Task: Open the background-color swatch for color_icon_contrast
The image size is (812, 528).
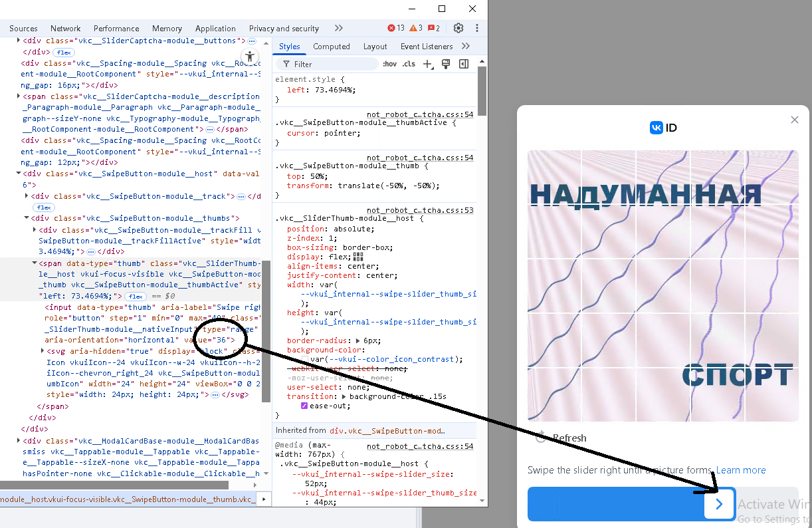Action: pyautogui.click(x=304, y=359)
